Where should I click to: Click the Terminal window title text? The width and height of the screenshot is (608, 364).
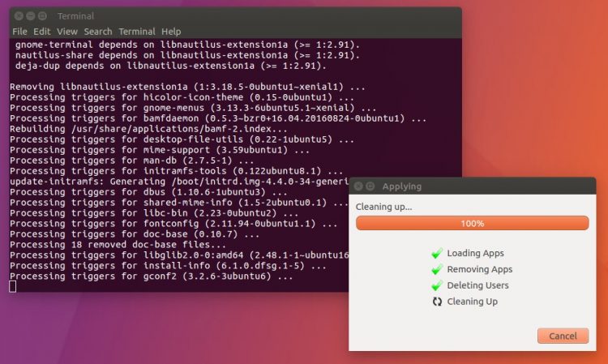point(75,16)
